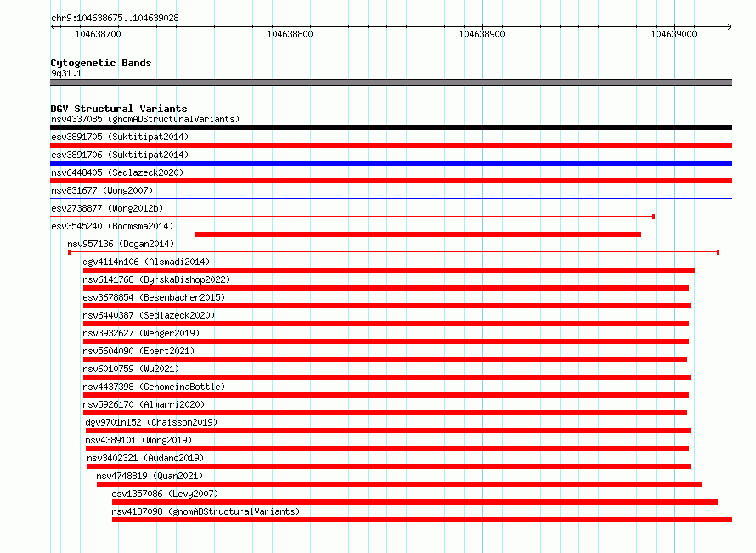Open nsv4437398 (GenomeinaBottle) label
This screenshot has width=756, height=553.
(x=154, y=387)
